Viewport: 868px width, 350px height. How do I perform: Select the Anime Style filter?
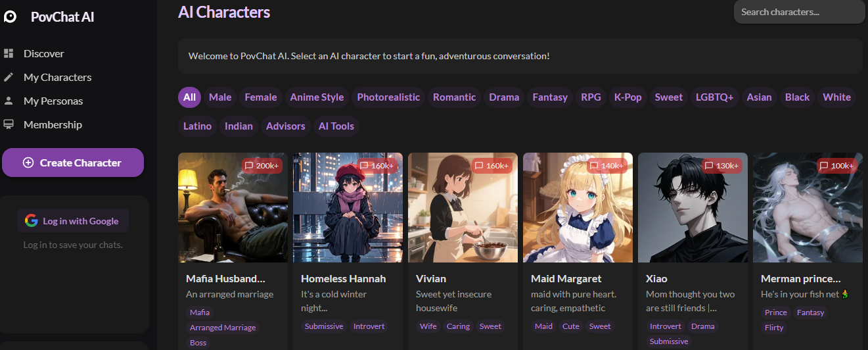point(317,97)
